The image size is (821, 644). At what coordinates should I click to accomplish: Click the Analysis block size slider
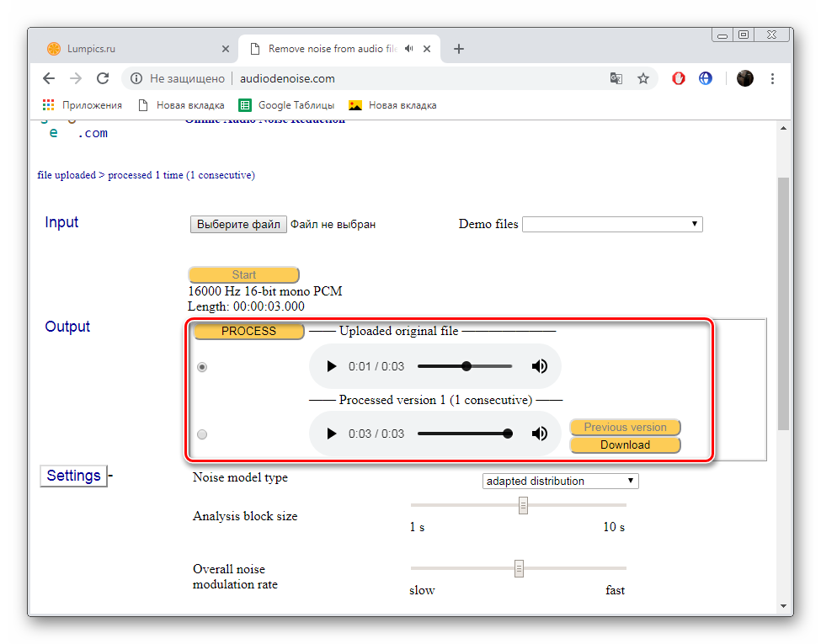tap(523, 505)
